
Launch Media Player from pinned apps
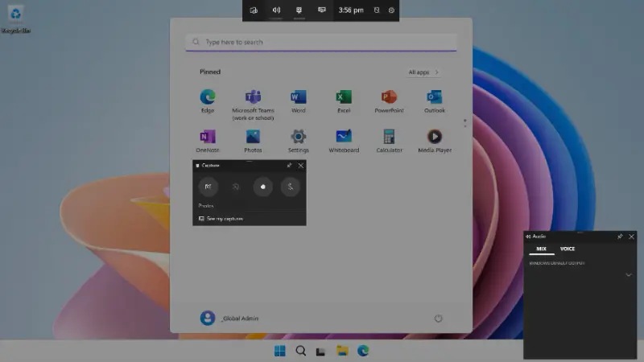pyautogui.click(x=435, y=142)
